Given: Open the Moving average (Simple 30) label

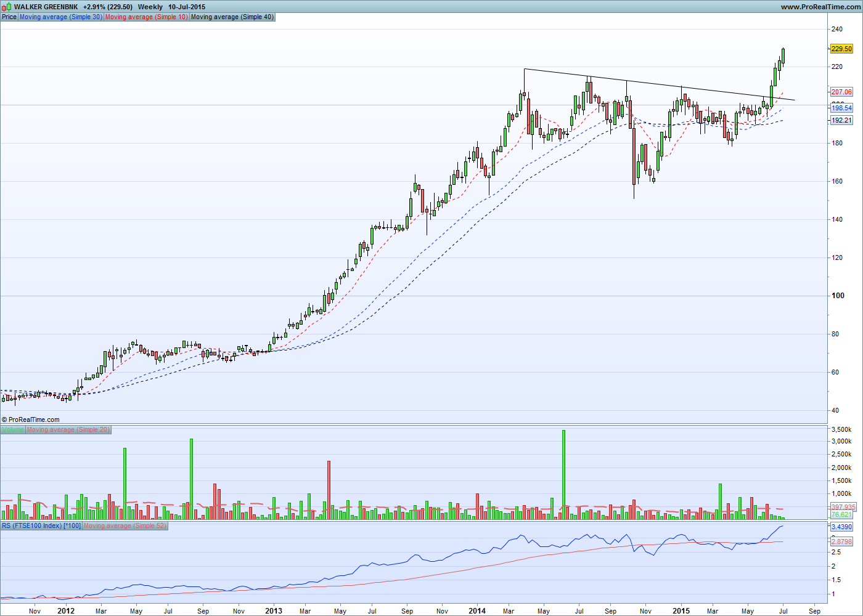Looking at the screenshot, I should [61, 17].
